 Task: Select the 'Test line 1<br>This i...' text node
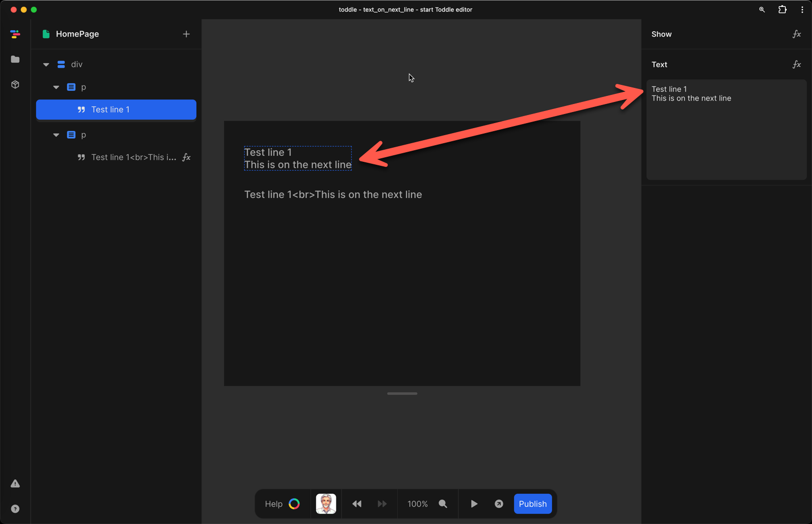[133, 157]
